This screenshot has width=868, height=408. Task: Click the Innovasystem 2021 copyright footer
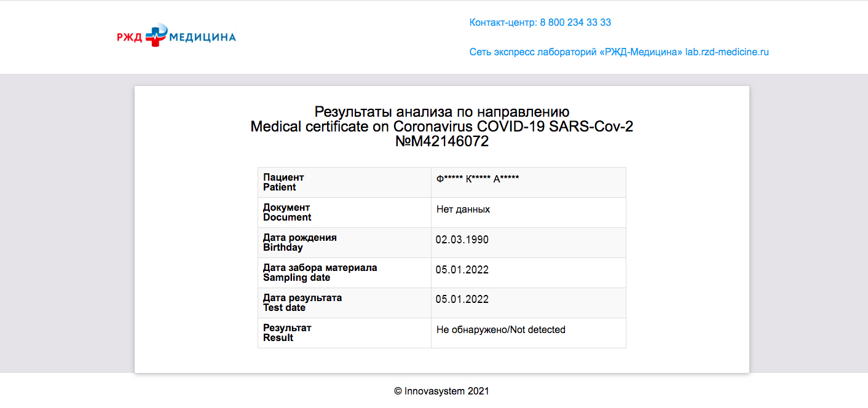pos(441,391)
